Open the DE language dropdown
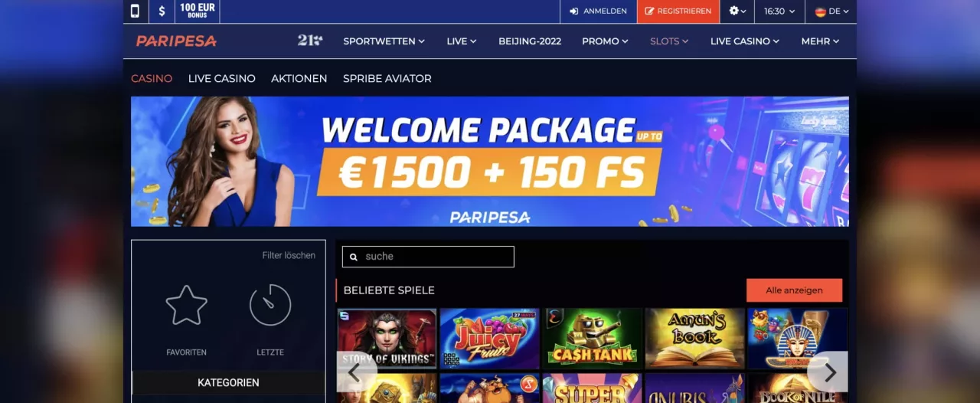 pyautogui.click(x=831, y=11)
